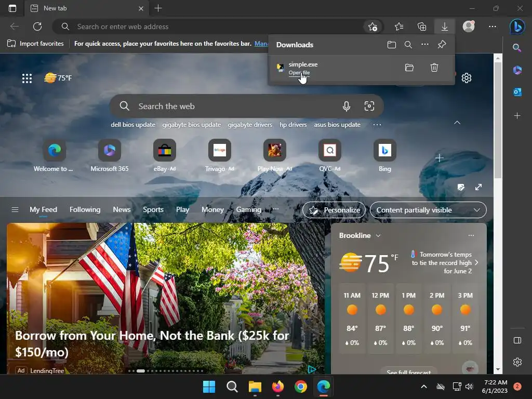Open the downloads folder from Downloads panel

pyautogui.click(x=392, y=45)
